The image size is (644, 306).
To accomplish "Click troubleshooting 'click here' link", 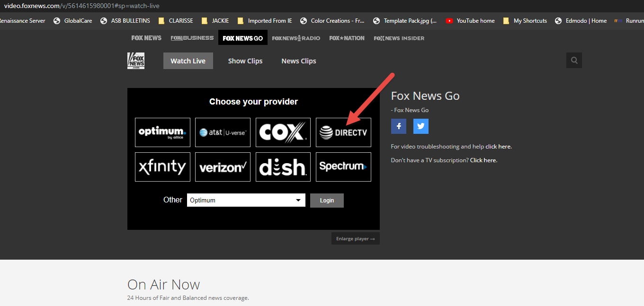I will [x=498, y=147].
